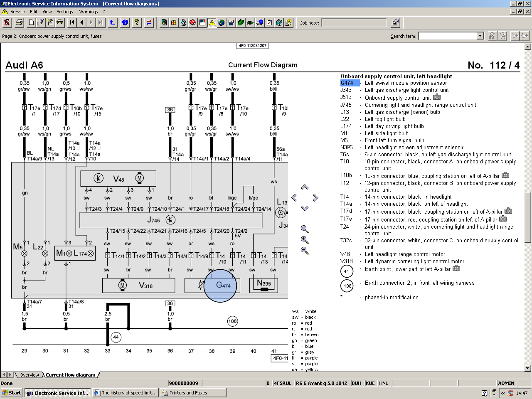532x399 pixels.
Task: Go to the first page of the diagram
Action: (72, 22)
